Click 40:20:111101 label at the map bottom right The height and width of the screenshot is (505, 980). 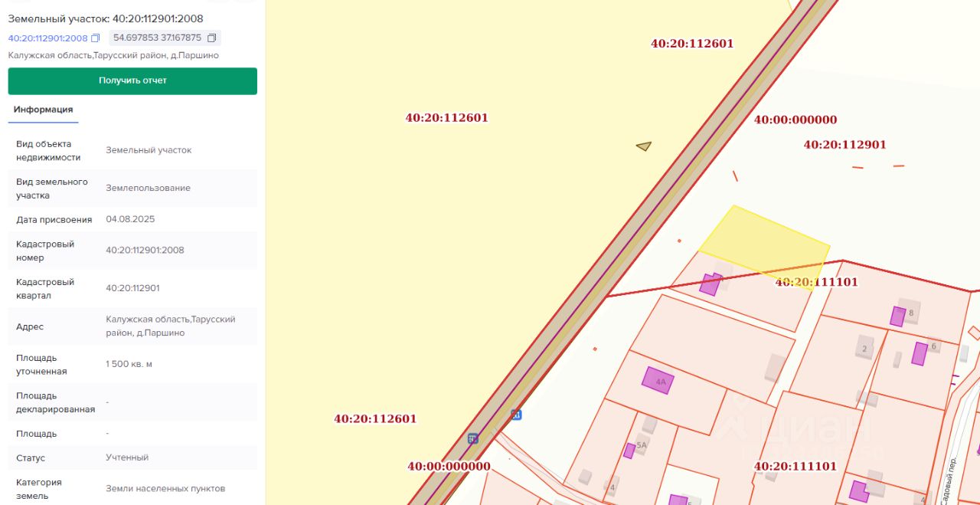795,466
